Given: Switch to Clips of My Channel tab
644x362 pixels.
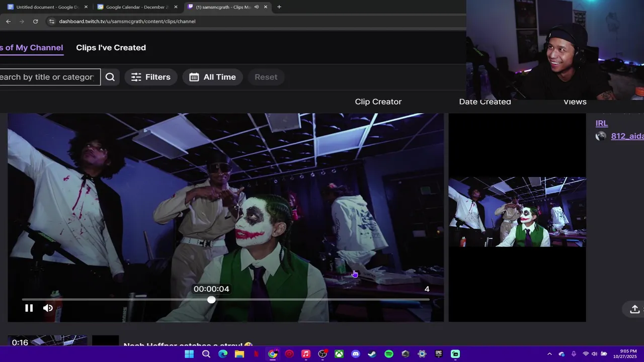Looking at the screenshot, I should point(31,47).
